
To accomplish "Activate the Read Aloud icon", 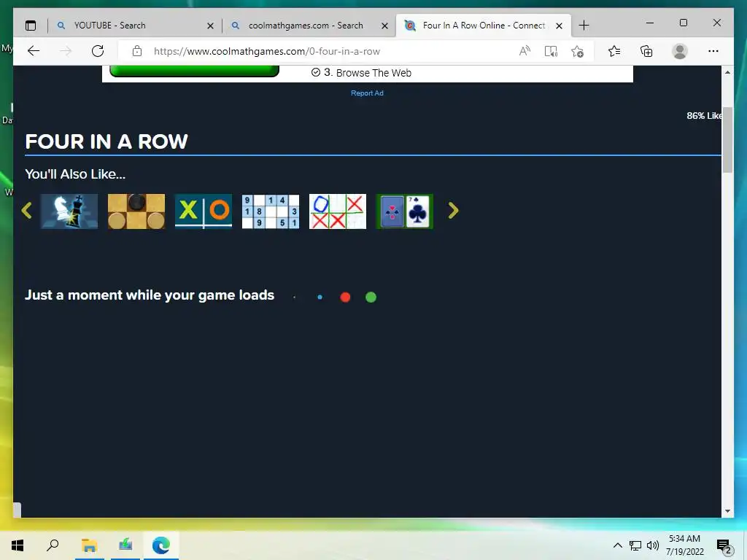I will click(525, 51).
